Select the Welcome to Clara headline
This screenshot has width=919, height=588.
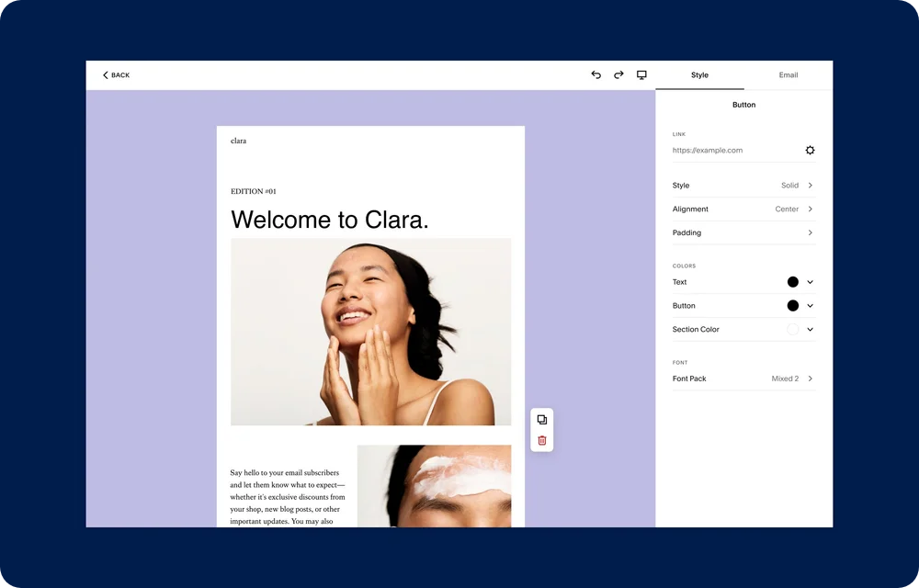pos(330,220)
